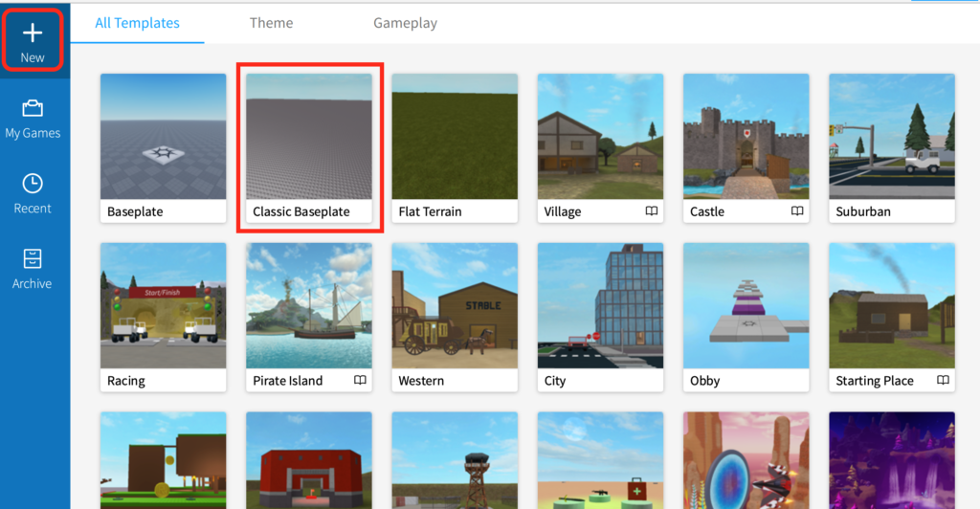Open the Racing template thumbnail
This screenshot has height=509, width=980.
click(x=163, y=305)
